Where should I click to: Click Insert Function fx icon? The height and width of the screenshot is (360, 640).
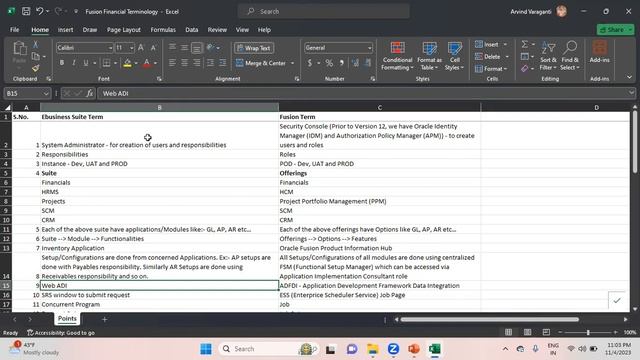tap(89, 93)
